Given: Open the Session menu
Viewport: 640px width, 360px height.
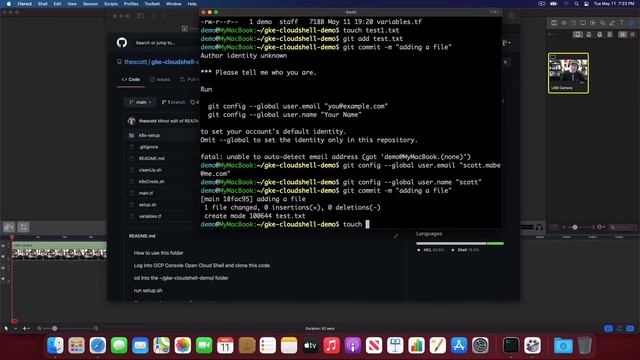Looking at the screenshot, I should (x=90, y=4).
